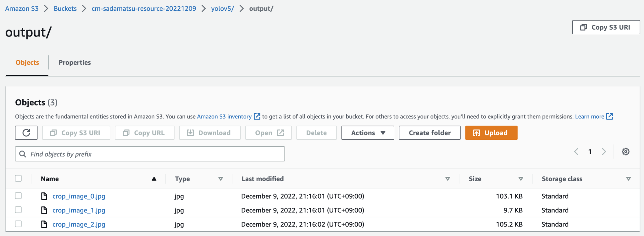Select the Objects tab
Viewport: 644px width, 236px height.
27,62
